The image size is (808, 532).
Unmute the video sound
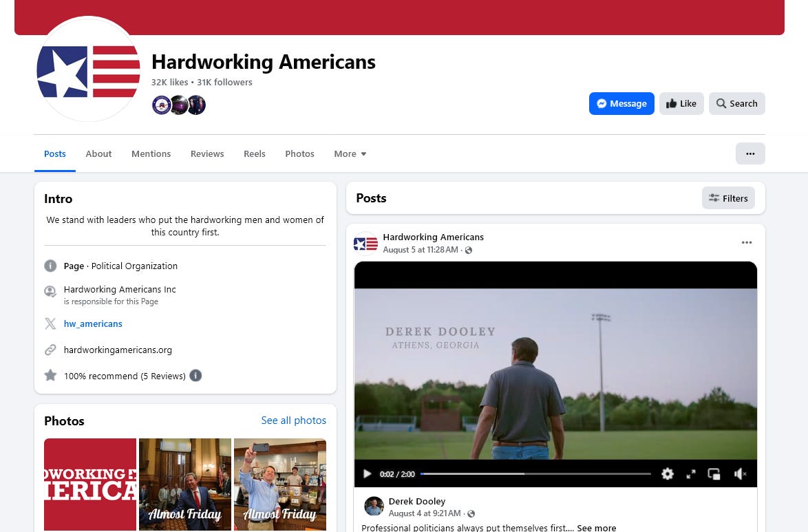pyautogui.click(x=740, y=474)
